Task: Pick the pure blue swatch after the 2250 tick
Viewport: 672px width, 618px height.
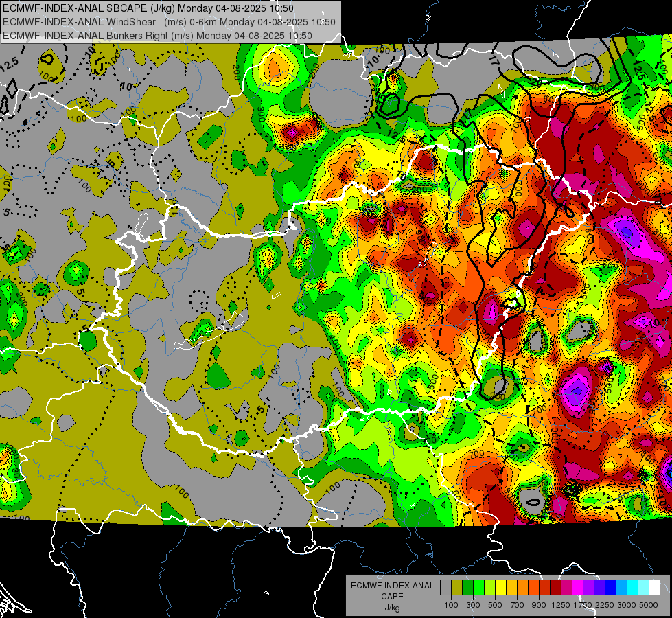Action: coord(611,587)
